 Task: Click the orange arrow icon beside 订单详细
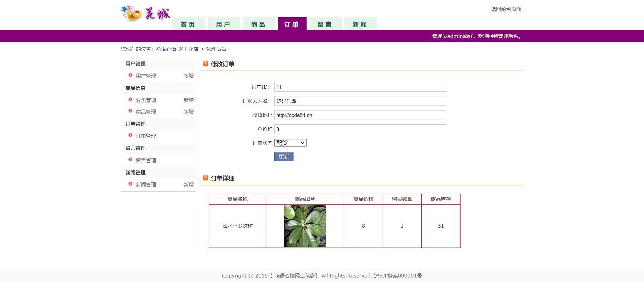tap(206, 178)
